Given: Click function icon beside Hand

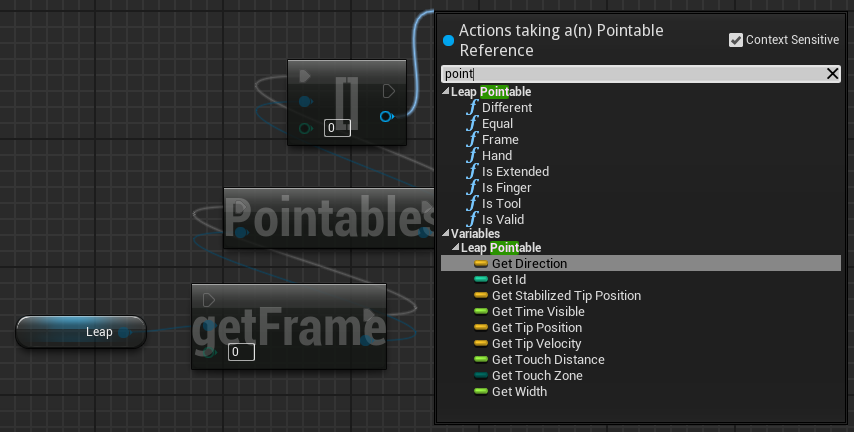Looking at the screenshot, I should tap(472, 155).
